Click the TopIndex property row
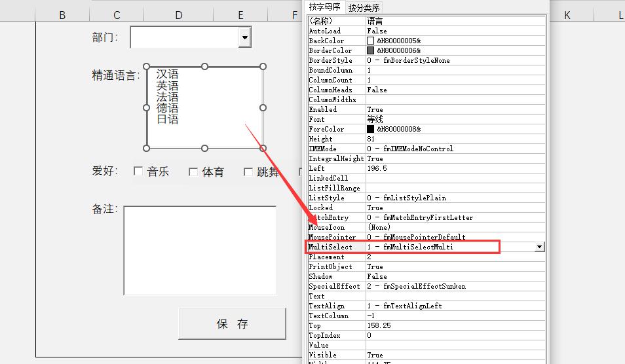 [x=426, y=335]
